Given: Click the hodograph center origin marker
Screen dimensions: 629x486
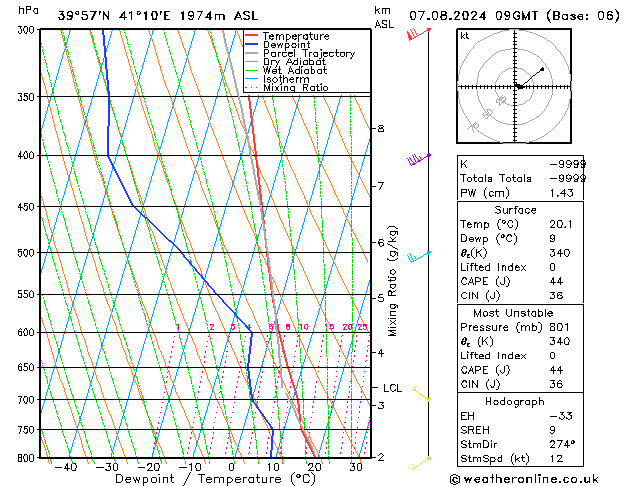Looking at the screenshot, I should [519, 86].
